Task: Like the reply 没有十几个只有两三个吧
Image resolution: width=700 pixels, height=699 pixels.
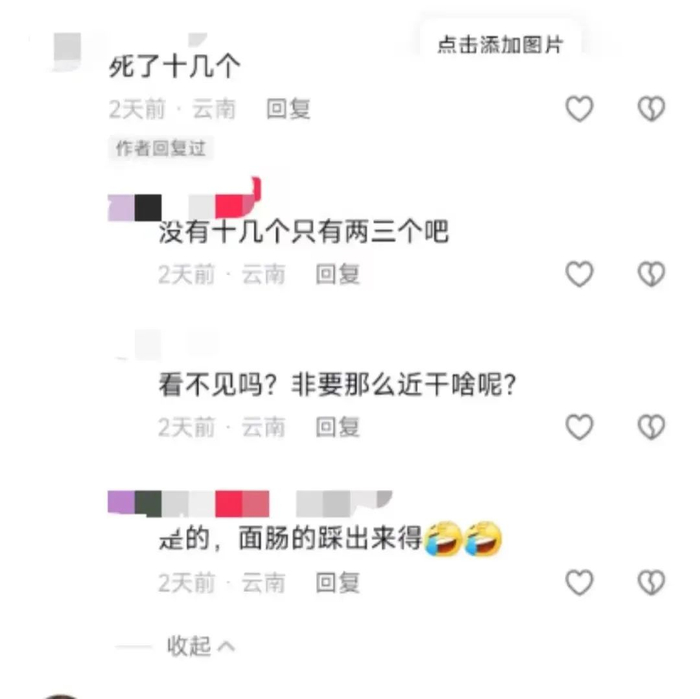Action: [x=579, y=274]
